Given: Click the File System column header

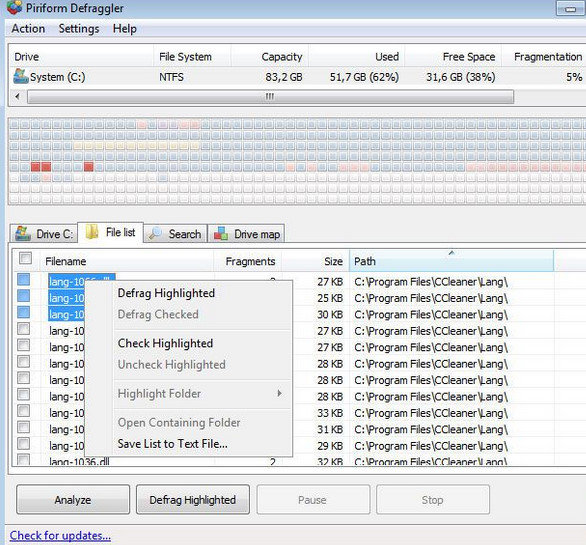Looking at the screenshot, I should (192, 57).
